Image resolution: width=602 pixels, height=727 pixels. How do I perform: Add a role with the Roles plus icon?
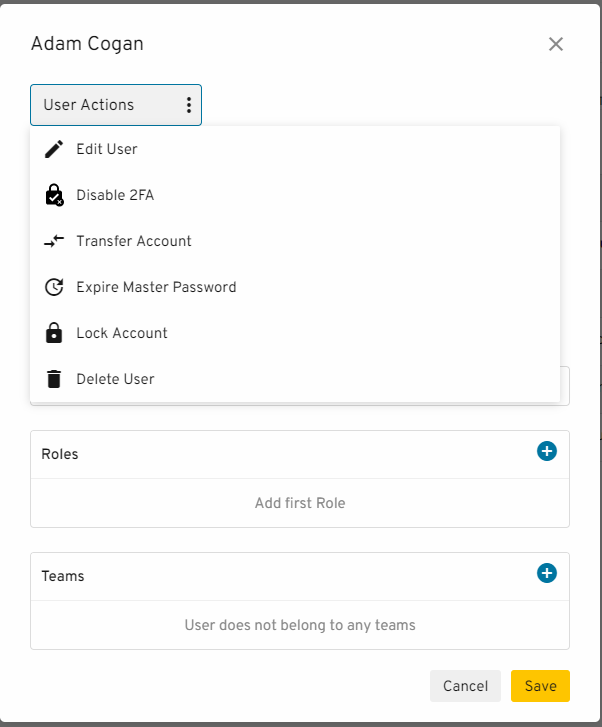click(x=547, y=451)
